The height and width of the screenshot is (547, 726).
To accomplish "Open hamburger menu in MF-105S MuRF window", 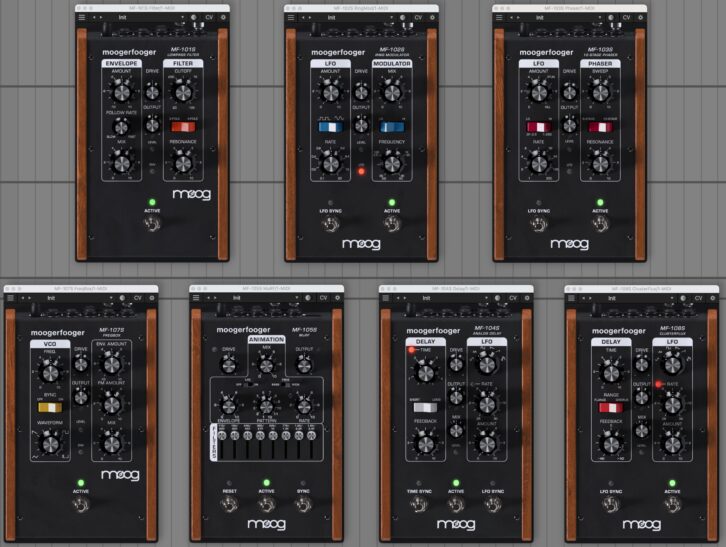I will 196,297.
